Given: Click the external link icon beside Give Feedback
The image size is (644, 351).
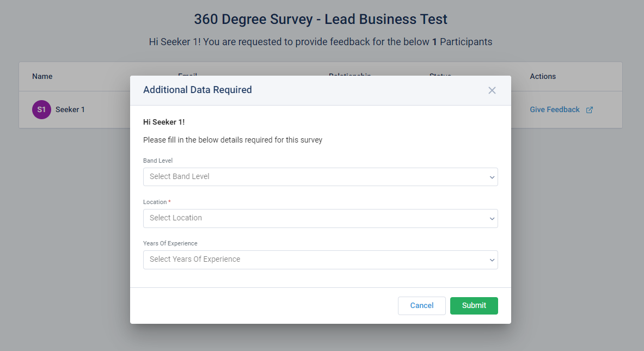Looking at the screenshot, I should [x=589, y=110].
